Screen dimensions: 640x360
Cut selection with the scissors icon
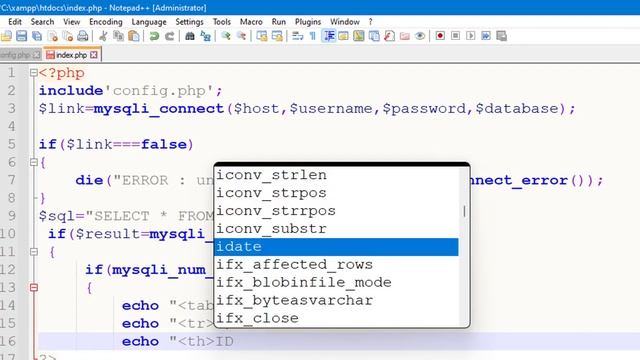(x=103, y=36)
